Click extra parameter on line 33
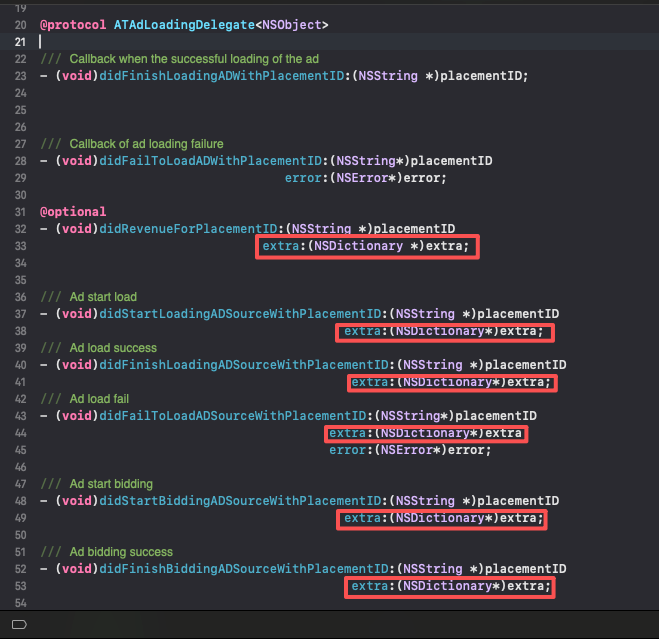This screenshot has width=659, height=639. click(x=366, y=246)
